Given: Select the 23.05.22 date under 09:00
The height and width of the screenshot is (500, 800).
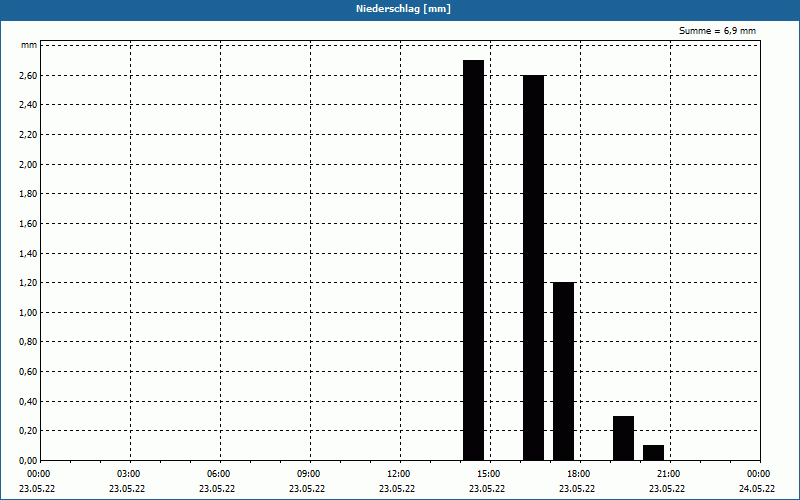Looking at the screenshot, I should click(307, 489).
